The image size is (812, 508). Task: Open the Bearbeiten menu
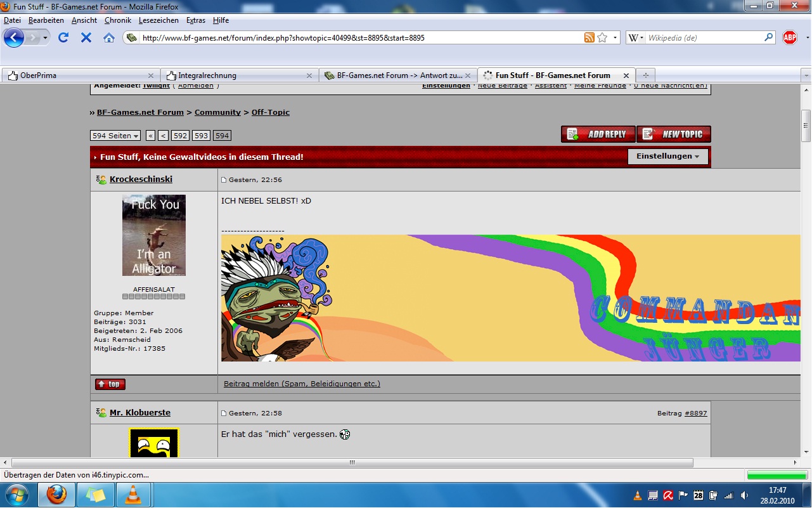46,20
